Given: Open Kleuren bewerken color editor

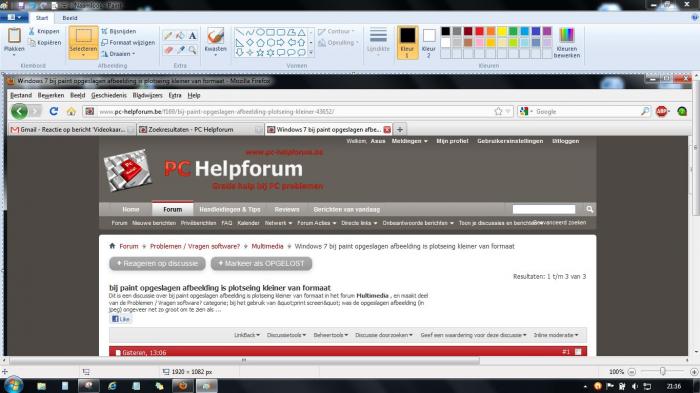Looking at the screenshot, I should (567, 42).
